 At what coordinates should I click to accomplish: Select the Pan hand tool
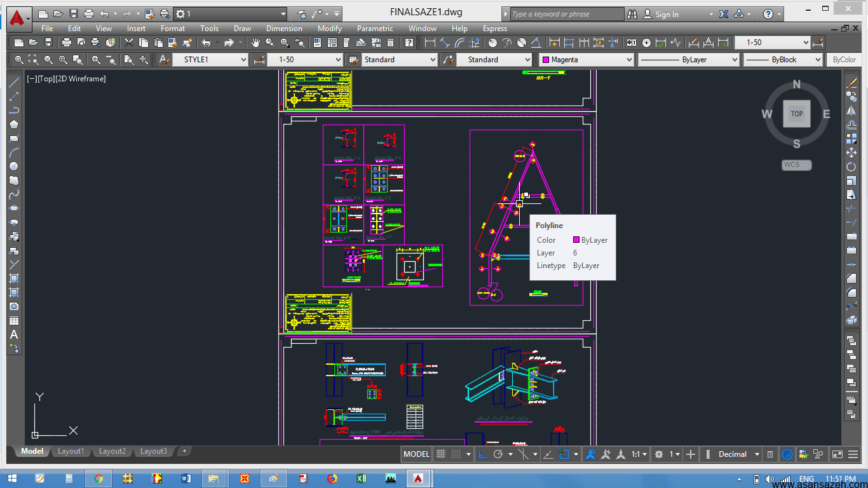pos(255,43)
